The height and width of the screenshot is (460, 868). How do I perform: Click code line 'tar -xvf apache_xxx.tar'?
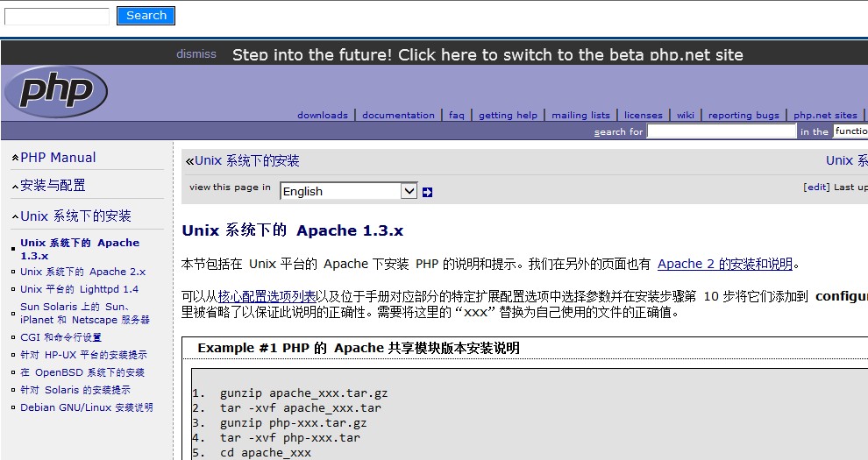300,408
